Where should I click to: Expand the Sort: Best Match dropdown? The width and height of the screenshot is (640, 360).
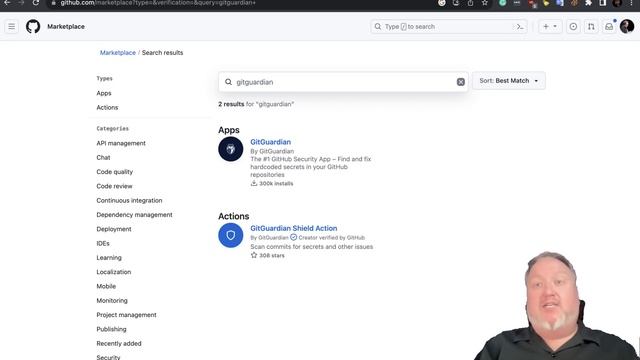[509, 81]
